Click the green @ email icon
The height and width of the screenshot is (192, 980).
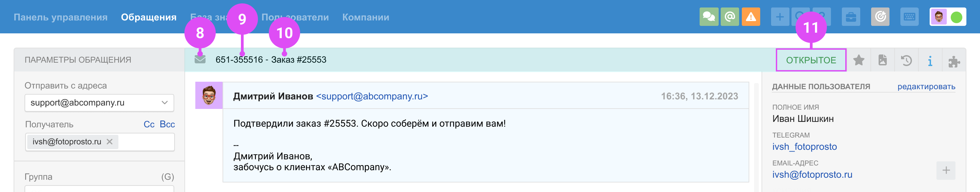pyautogui.click(x=729, y=17)
